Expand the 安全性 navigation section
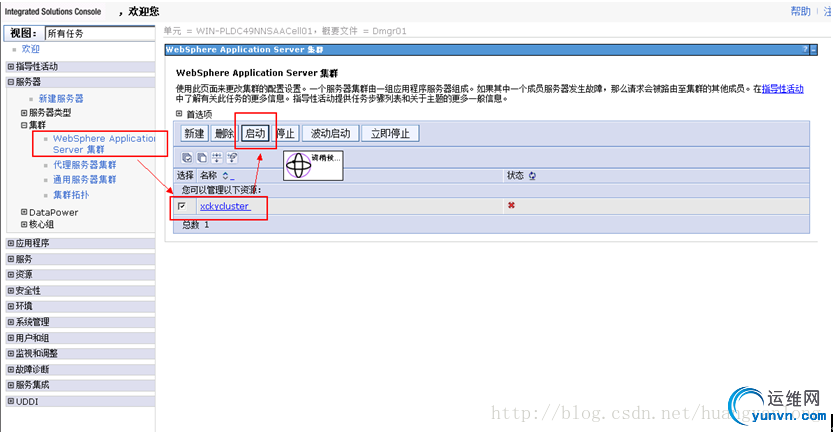This screenshot has width=833, height=433. coord(11,291)
